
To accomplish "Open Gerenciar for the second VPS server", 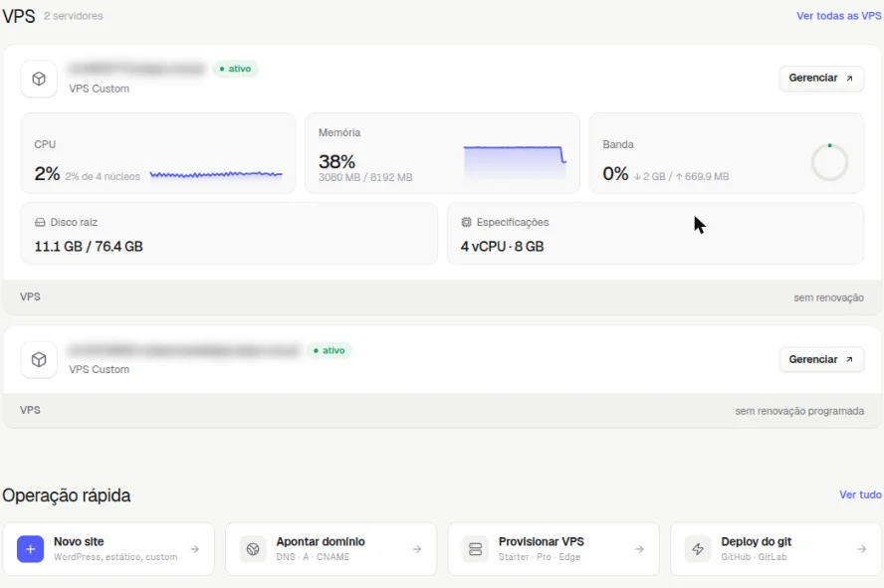I will [x=821, y=359].
